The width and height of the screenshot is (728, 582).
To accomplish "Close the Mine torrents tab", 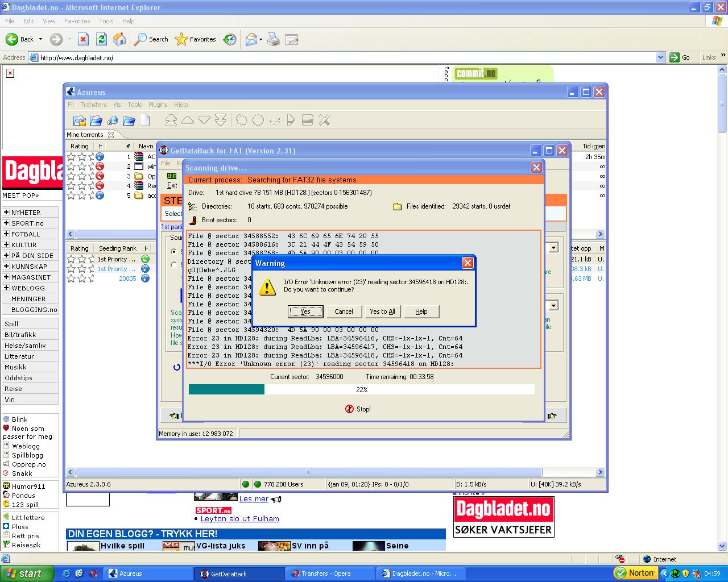I will pos(111,135).
